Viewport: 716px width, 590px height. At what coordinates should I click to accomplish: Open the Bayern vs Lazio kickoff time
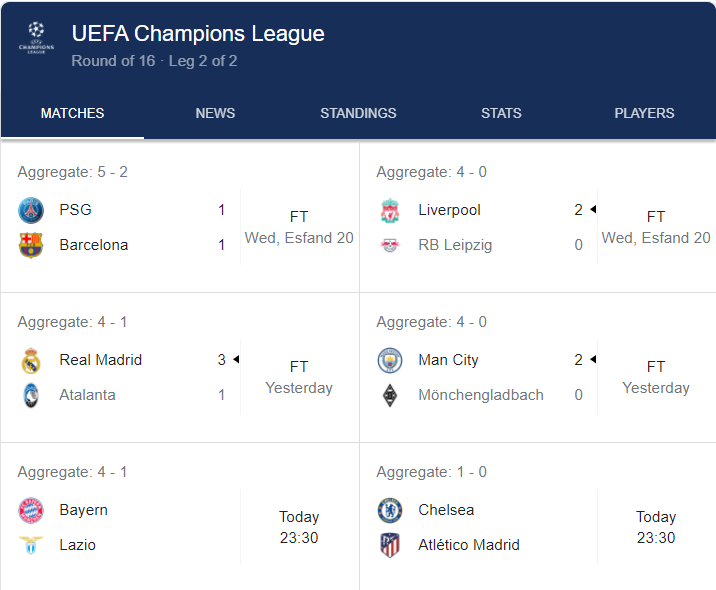pos(299,527)
